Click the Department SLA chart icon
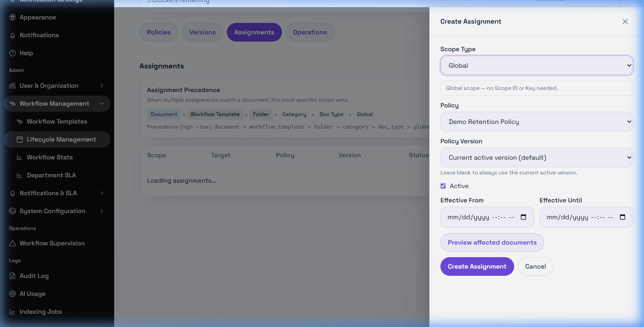The width and height of the screenshot is (644, 327). coord(20,175)
